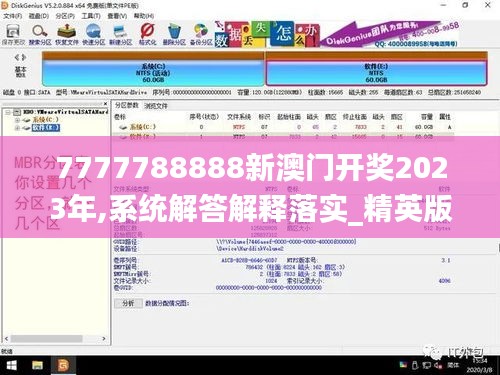
Task: Select the highlighted 软件(E:) tree item
Action: [46, 128]
